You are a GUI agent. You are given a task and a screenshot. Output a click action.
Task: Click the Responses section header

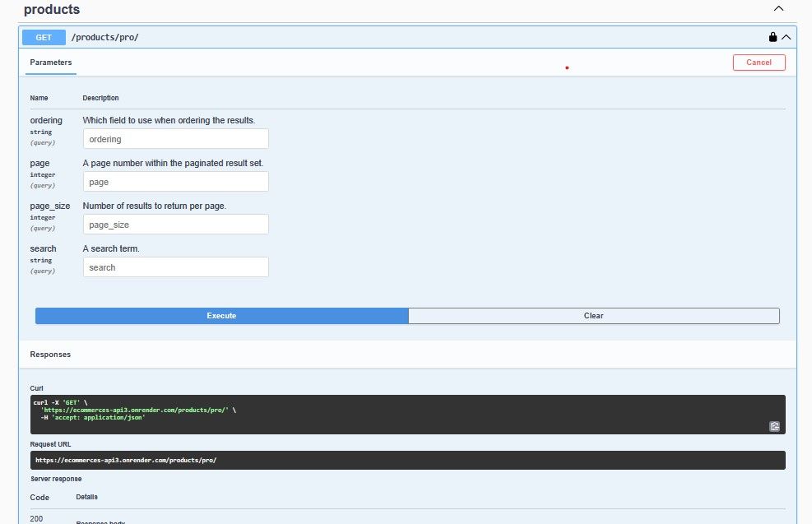pos(50,355)
